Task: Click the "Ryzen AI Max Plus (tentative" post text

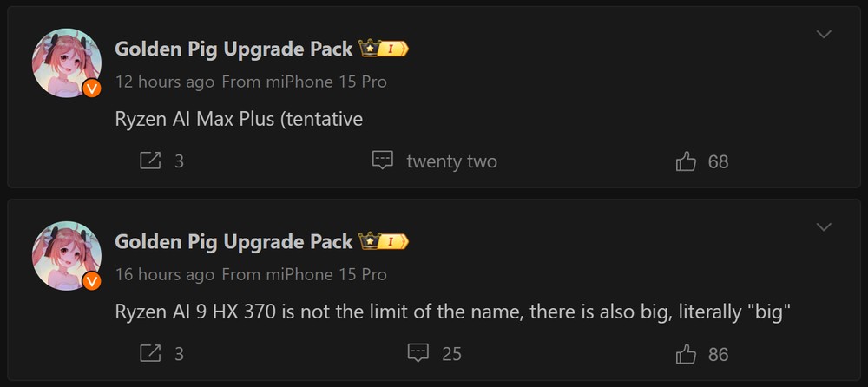Action: click(x=238, y=120)
